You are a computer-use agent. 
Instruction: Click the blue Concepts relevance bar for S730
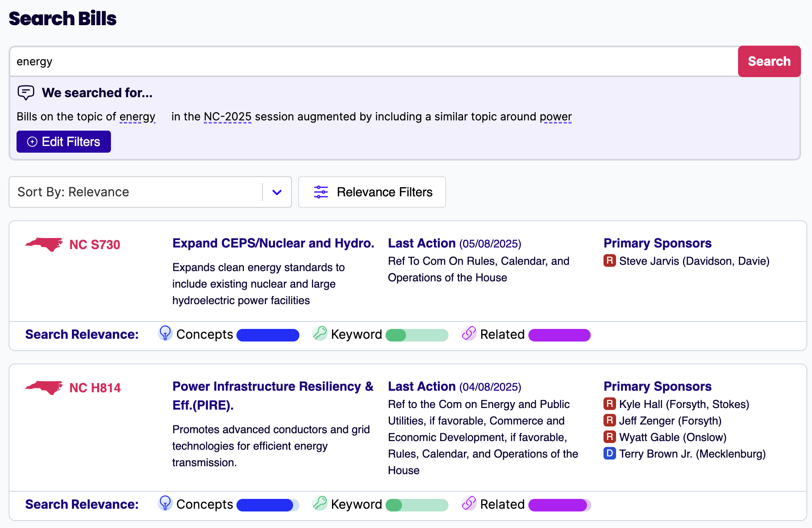268,335
